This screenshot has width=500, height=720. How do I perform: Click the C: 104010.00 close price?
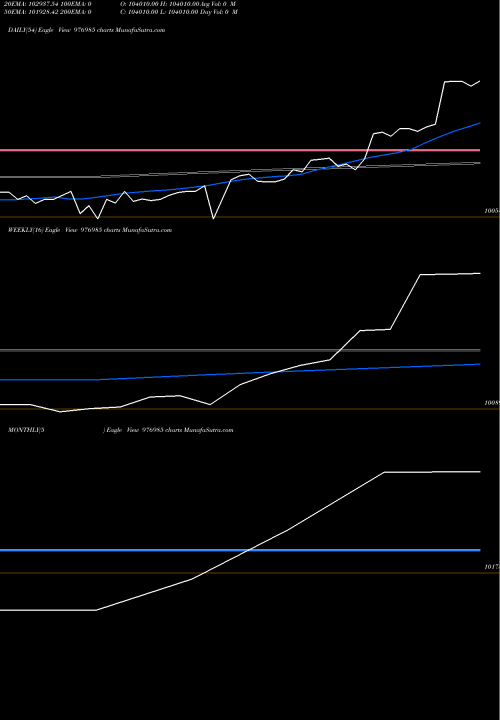coord(140,12)
